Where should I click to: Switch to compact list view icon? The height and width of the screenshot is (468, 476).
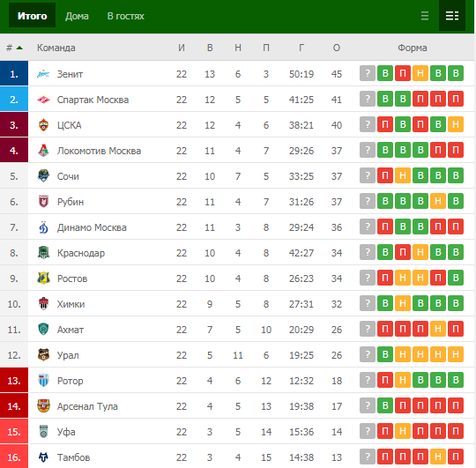425,16
